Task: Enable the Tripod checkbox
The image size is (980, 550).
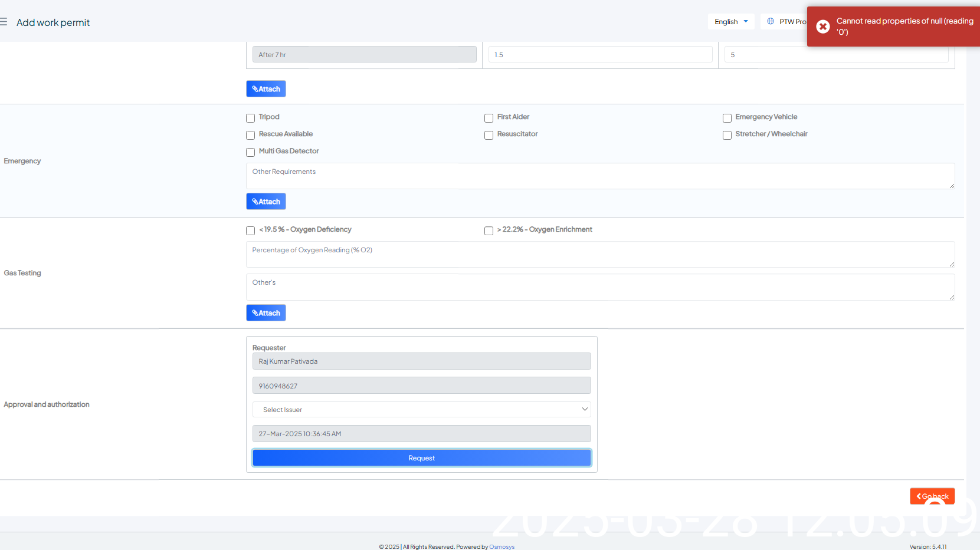Action: (251, 118)
